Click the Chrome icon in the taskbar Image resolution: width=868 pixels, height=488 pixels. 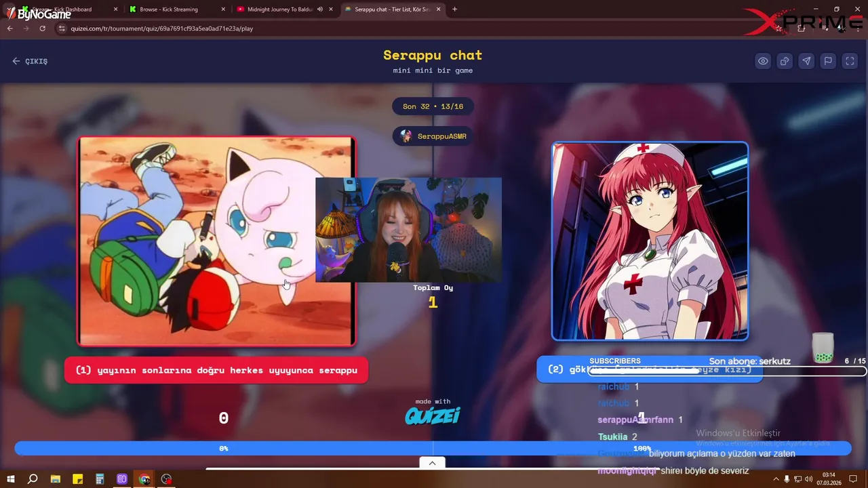click(x=144, y=479)
